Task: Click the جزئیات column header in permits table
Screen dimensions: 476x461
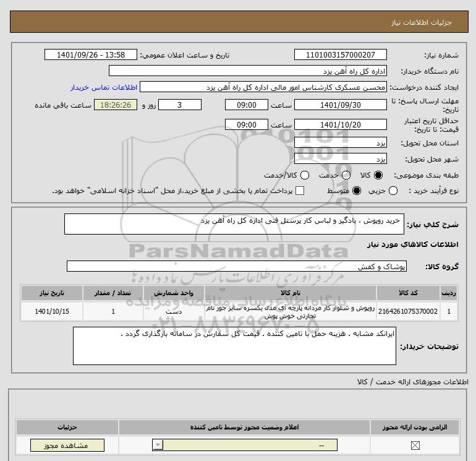Action: pyautogui.click(x=67, y=427)
